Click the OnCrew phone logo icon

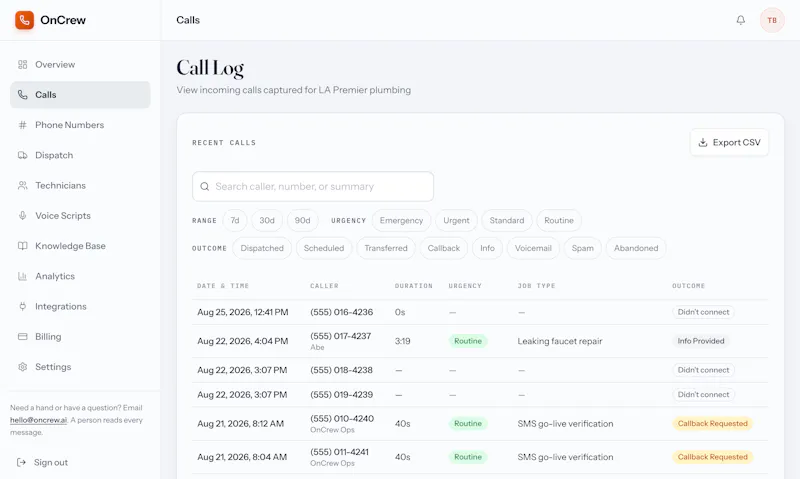[24, 20]
